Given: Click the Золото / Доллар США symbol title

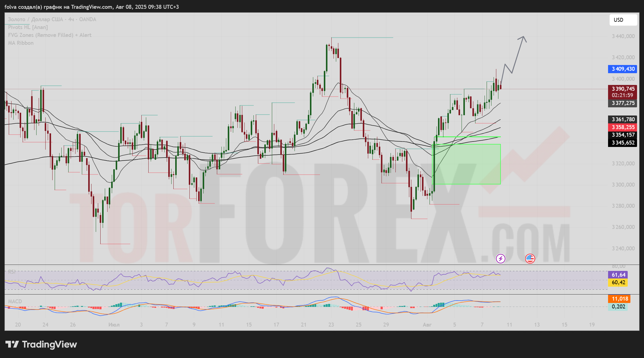Looking at the screenshot, I should [35, 19].
